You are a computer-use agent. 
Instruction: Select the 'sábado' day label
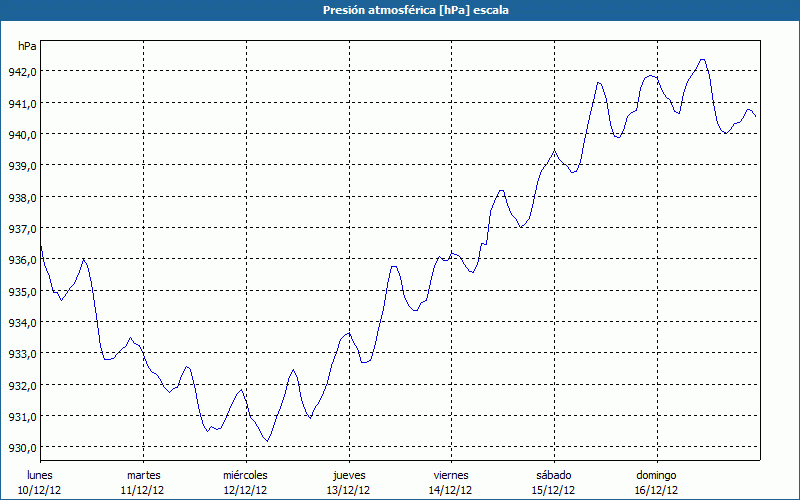tap(553, 474)
